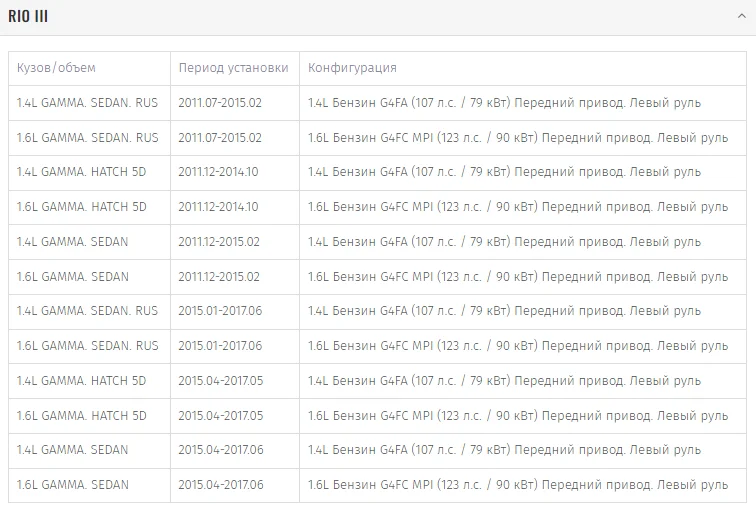
Task: Select 1.6L GAMMA. SEDAN row dated 2011.12-2015.02
Action: 72,277
